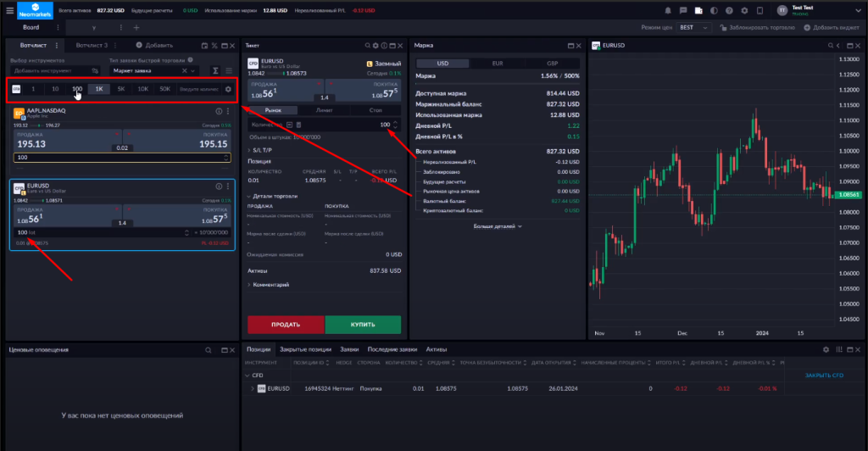The width and height of the screenshot is (868, 451).
Task: Select Стоп order type in Ticket
Action: point(376,110)
